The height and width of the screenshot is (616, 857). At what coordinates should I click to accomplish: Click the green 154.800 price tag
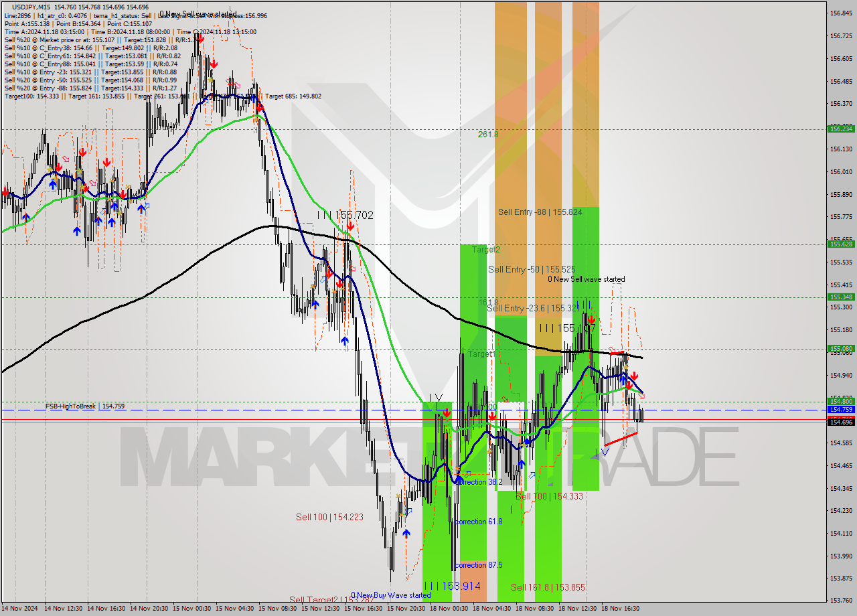point(841,401)
